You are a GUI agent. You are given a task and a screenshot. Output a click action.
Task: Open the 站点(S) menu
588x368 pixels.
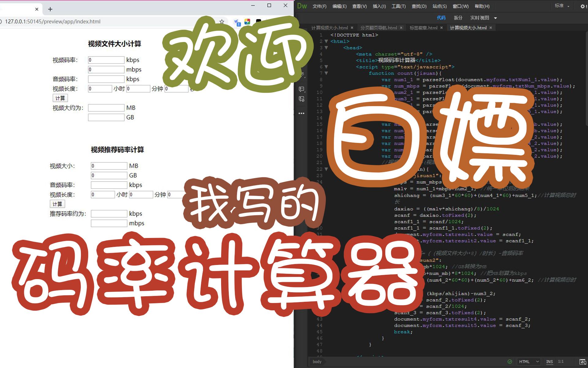tap(439, 6)
